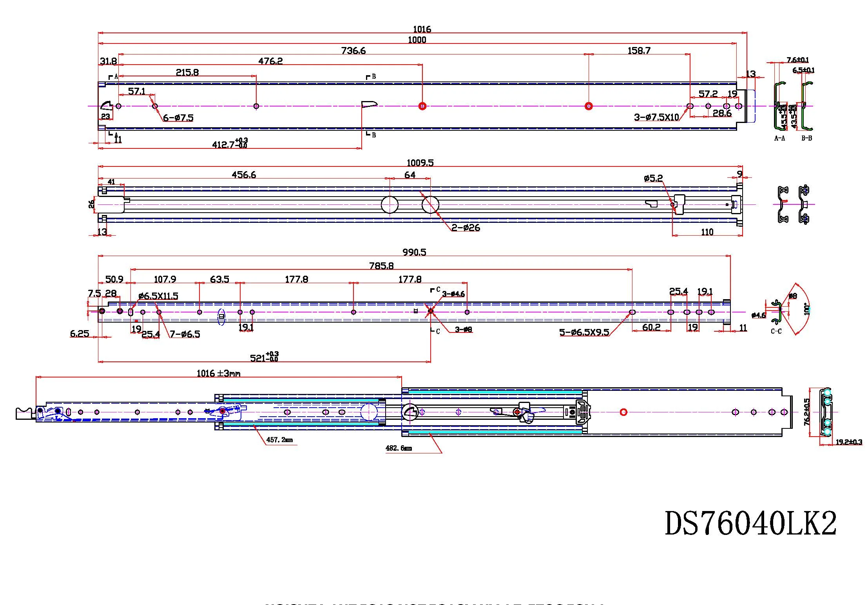868x605 pixels.
Task: Select the 457.2mm leader label
Action: 279,440
